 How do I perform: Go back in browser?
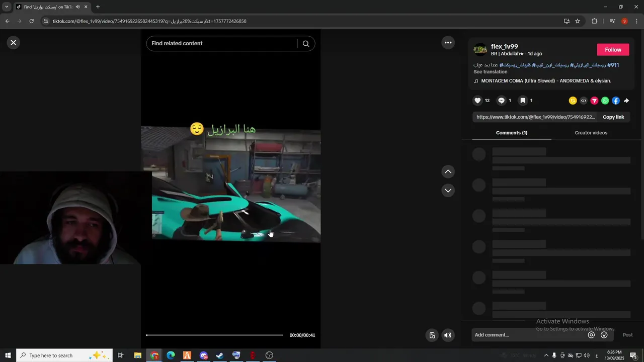coord(7,21)
